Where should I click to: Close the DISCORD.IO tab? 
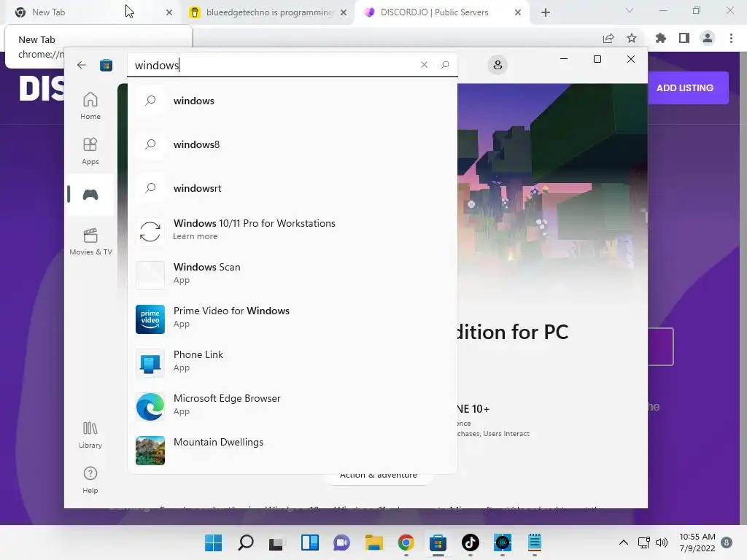tap(518, 12)
